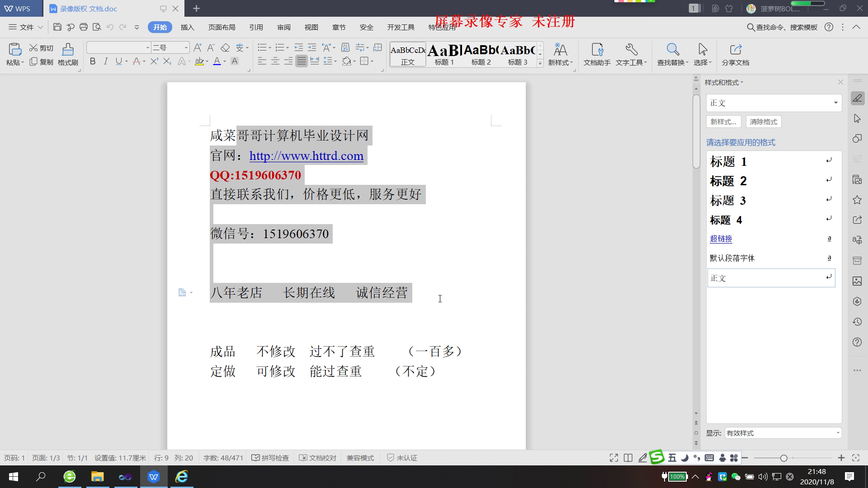Apply the 标题 1 style from the styles list

click(771, 161)
